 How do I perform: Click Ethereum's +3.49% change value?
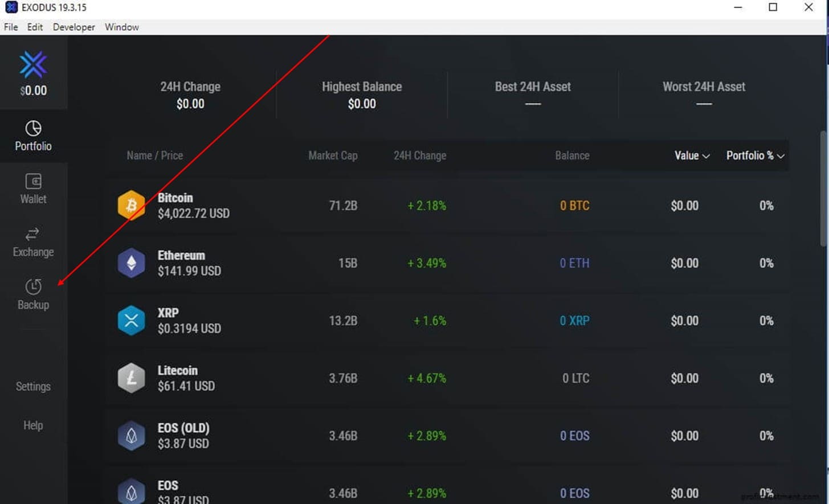427,263
